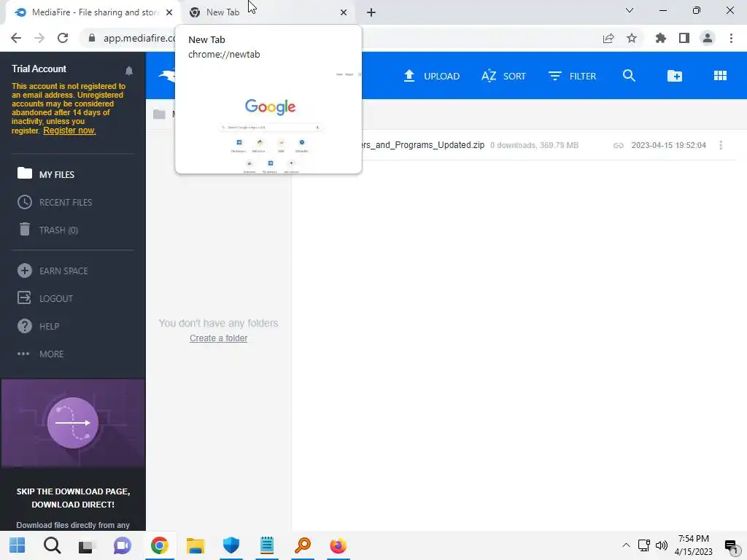
Task: Open the clock showing 7:54 PM
Action: pyautogui.click(x=693, y=545)
